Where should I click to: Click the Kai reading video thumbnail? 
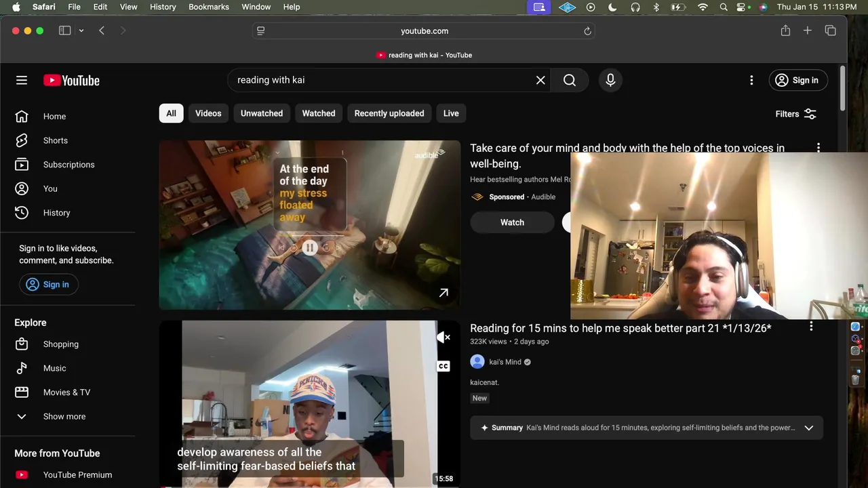[309, 404]
